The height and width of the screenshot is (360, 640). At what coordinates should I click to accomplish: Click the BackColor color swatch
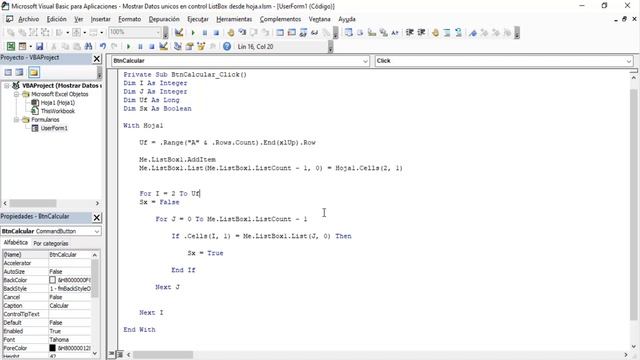pyautogui.click(x=52, y=280)
